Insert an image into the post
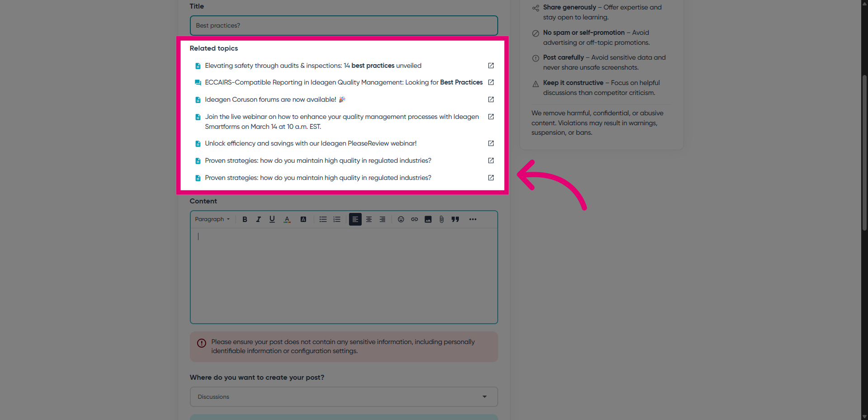This screenshot has height=420, width=868. pyautogui.click(x=428, y=219)
